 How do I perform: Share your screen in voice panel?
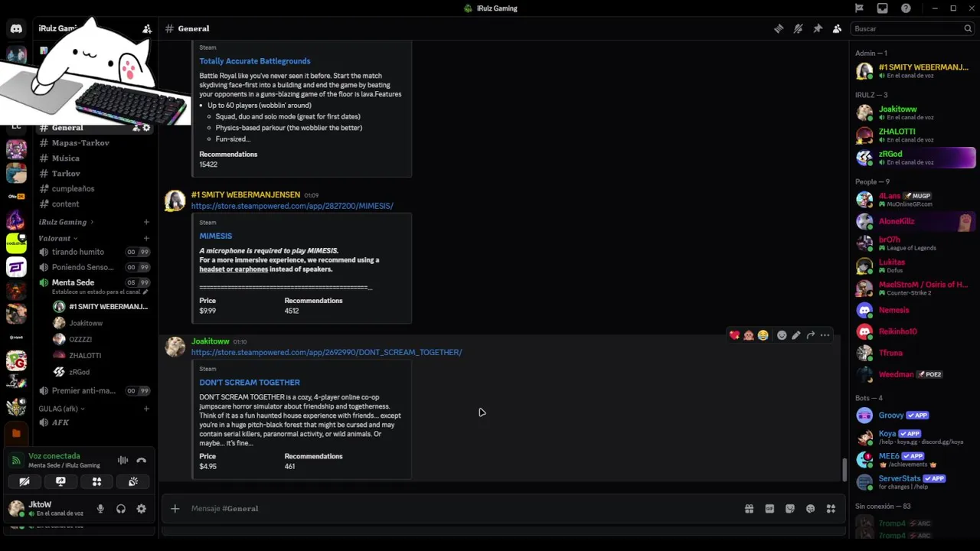(x=60, y=481)
